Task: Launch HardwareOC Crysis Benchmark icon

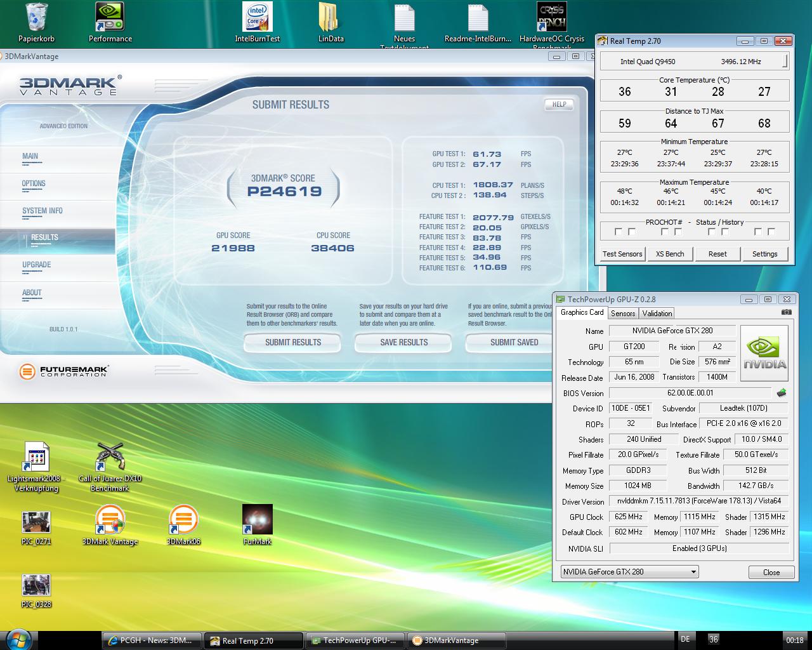Action: pos(551,25)
